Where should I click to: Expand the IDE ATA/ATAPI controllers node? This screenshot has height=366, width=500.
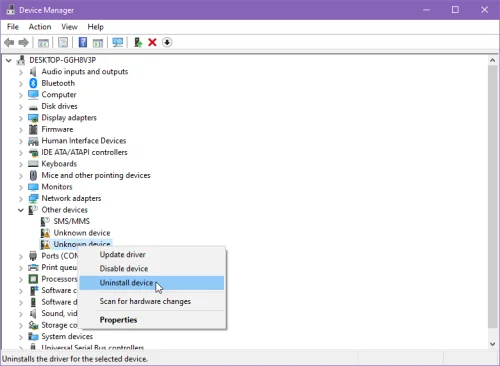tap(21, 153)
